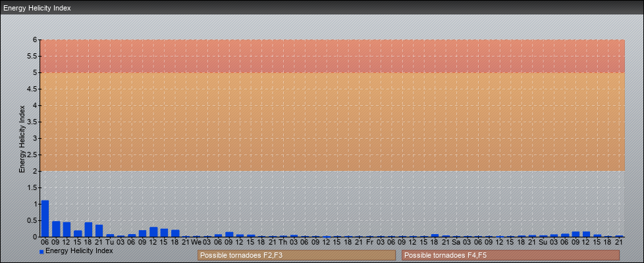Click the 5 tick label on y-axis

35,72
